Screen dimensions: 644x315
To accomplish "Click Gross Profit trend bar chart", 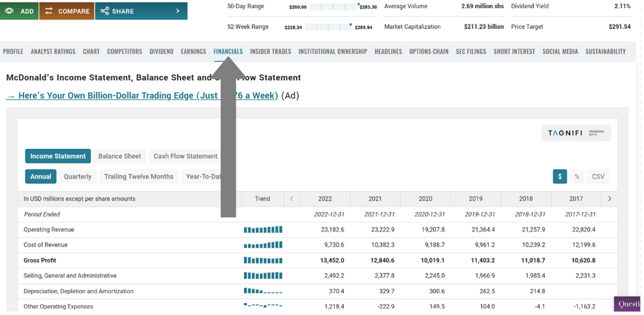I will click(263, 261).
